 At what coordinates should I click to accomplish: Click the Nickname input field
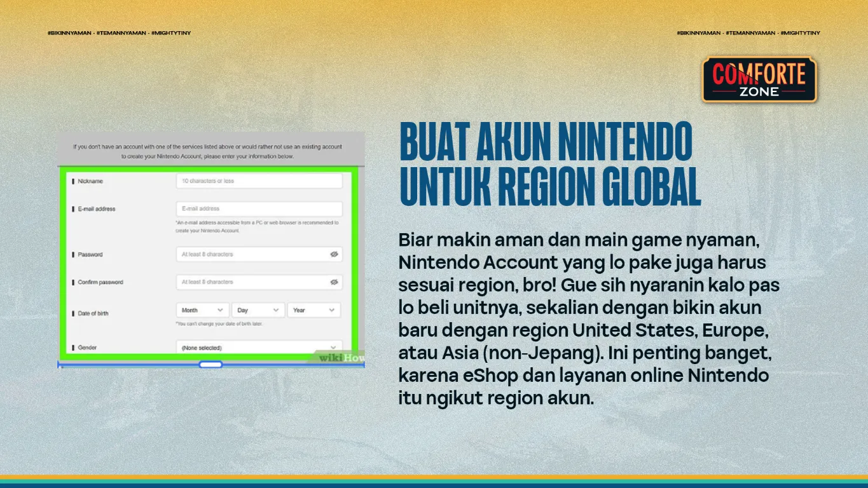point(259,180)
